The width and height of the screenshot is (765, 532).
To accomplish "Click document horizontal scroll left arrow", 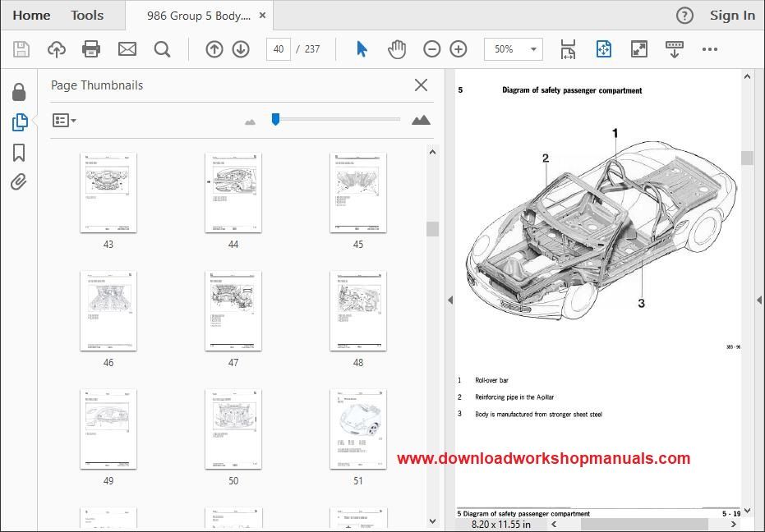I will point(554,525).
